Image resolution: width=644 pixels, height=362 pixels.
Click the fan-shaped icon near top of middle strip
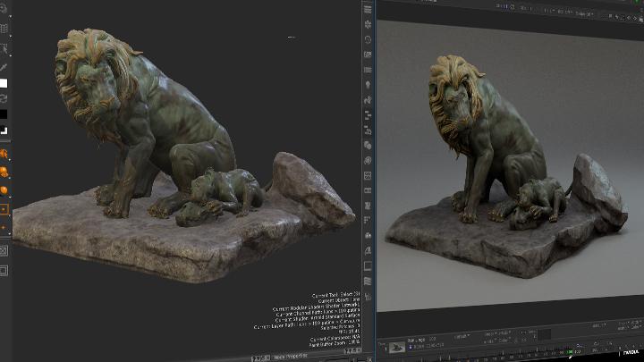[x=368, y=22]
